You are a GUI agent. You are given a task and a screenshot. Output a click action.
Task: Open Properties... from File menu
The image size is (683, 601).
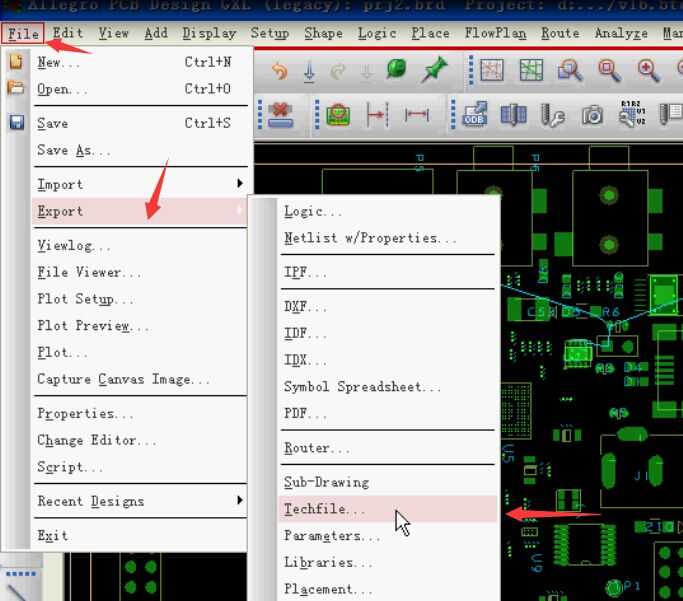pos(141,414)
